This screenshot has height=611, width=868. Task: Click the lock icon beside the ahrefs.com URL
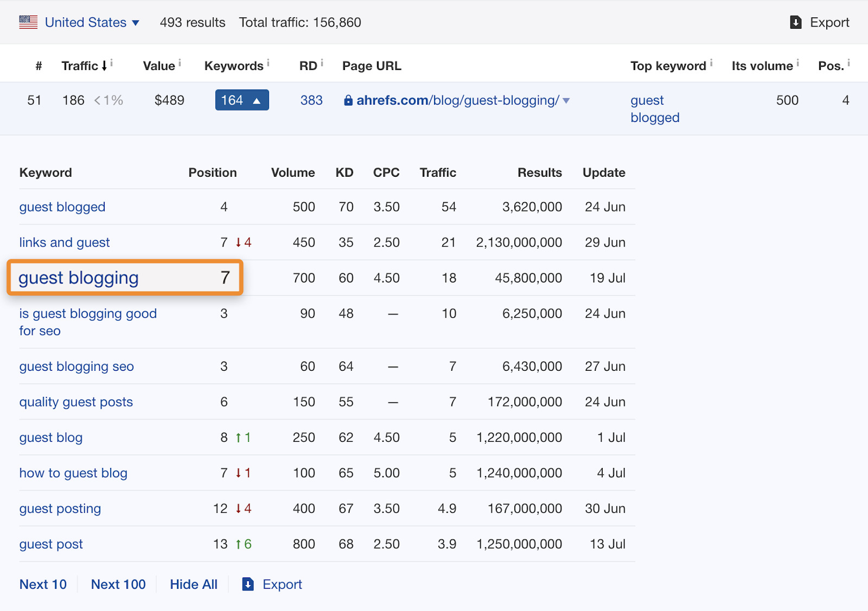(348, 100)
